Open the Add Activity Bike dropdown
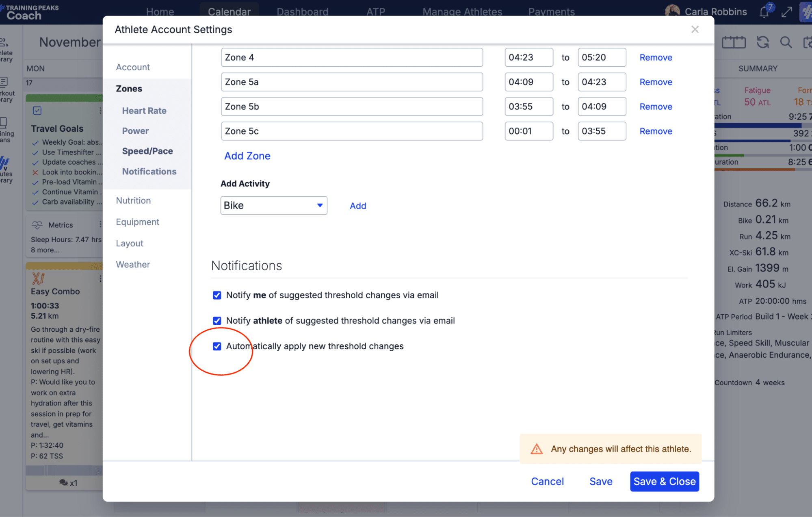The height and width of the screenshot is (517, 812). (274, 205)
